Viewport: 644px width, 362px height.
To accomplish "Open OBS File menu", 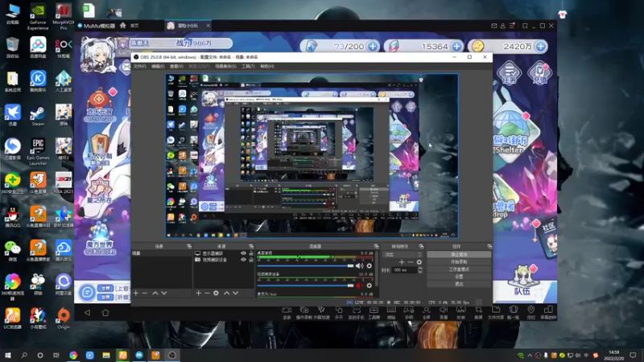I will (x=139, y=66).
